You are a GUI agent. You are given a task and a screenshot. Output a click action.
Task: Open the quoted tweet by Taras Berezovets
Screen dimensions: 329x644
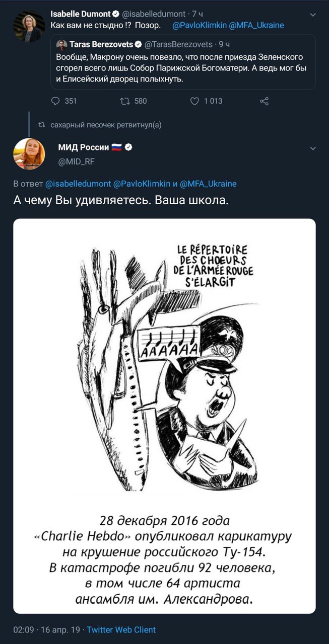(185, 68)
